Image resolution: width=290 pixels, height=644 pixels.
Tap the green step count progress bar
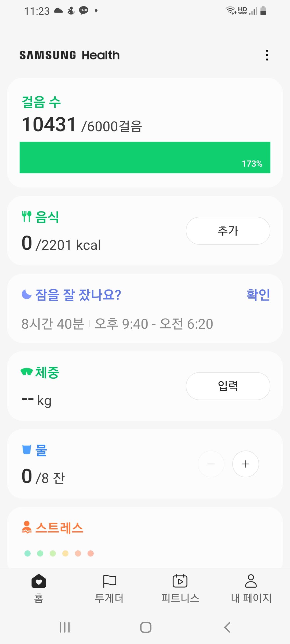145,158
